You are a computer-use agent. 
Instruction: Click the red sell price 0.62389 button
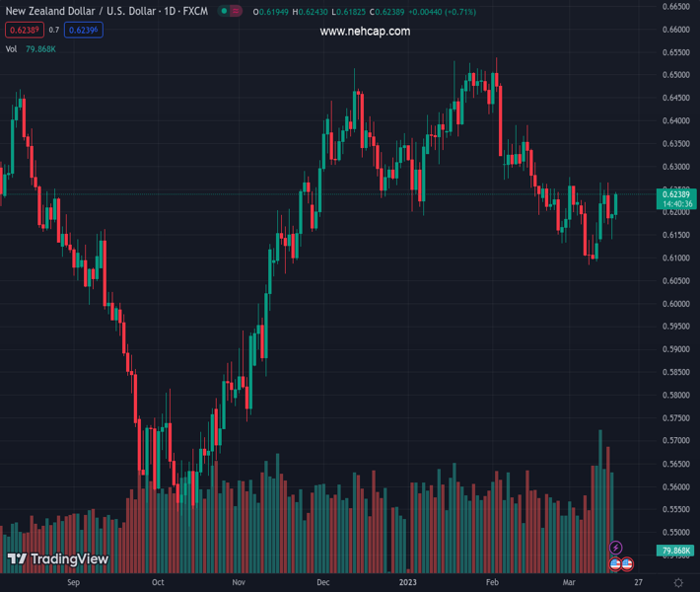[23, 31]
